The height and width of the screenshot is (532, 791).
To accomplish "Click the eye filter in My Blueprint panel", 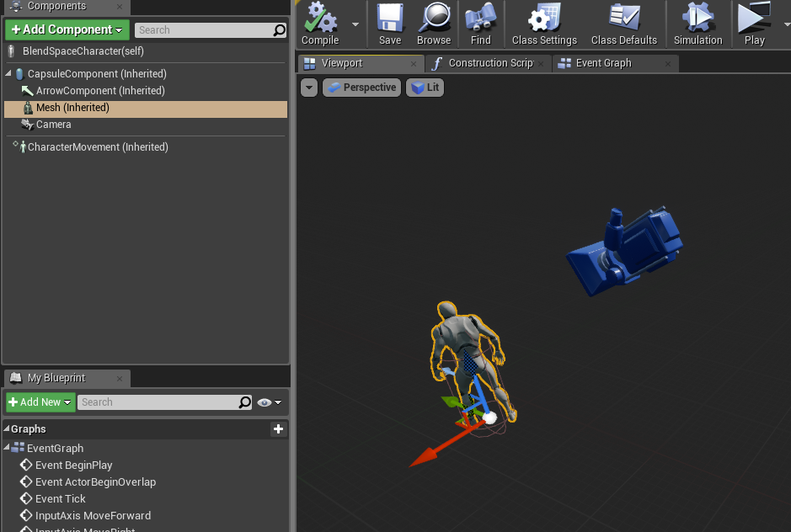I will [x=264, y=402].
